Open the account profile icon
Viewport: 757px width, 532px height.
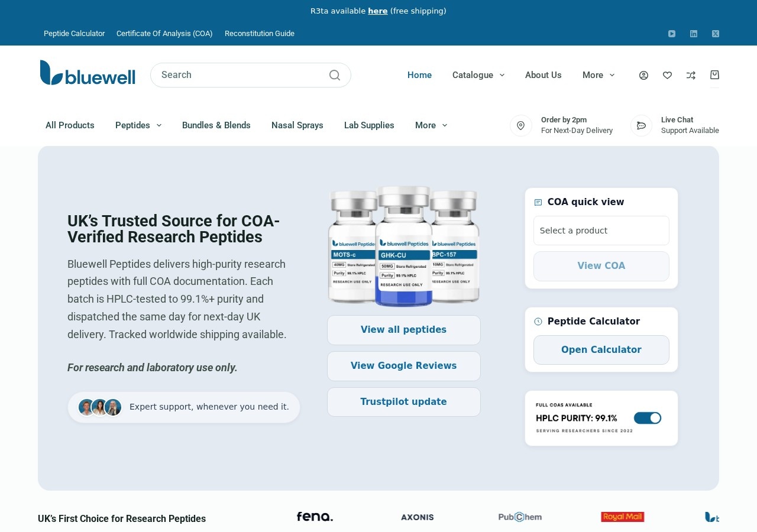pyautogui.click(x=643, y=75)
